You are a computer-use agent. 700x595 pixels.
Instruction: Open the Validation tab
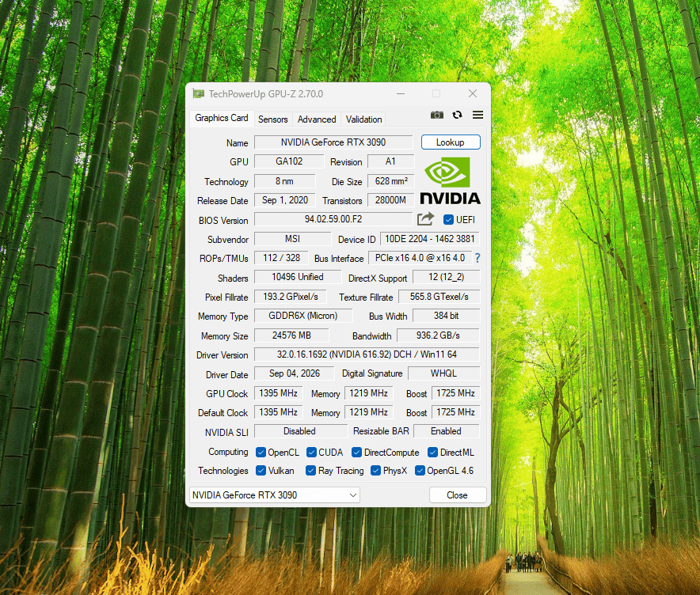pos(363,119)
